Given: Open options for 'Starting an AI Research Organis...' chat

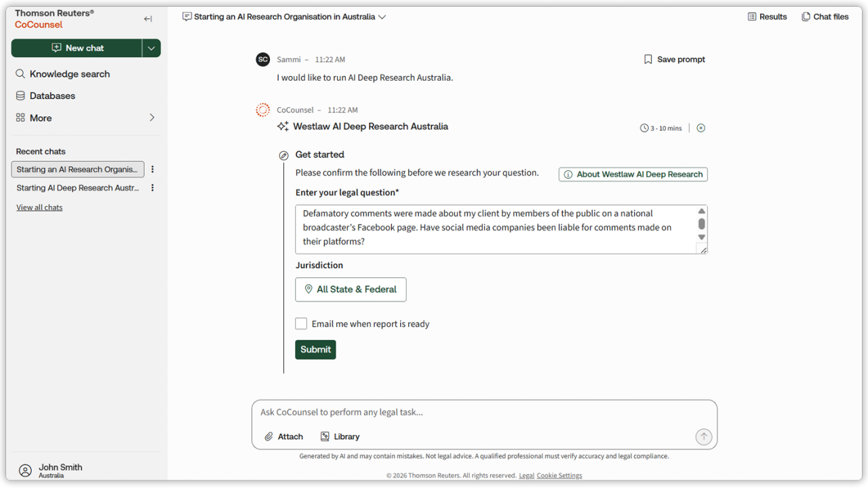Looking at the screenshot, I should click(x=153, y=169).
